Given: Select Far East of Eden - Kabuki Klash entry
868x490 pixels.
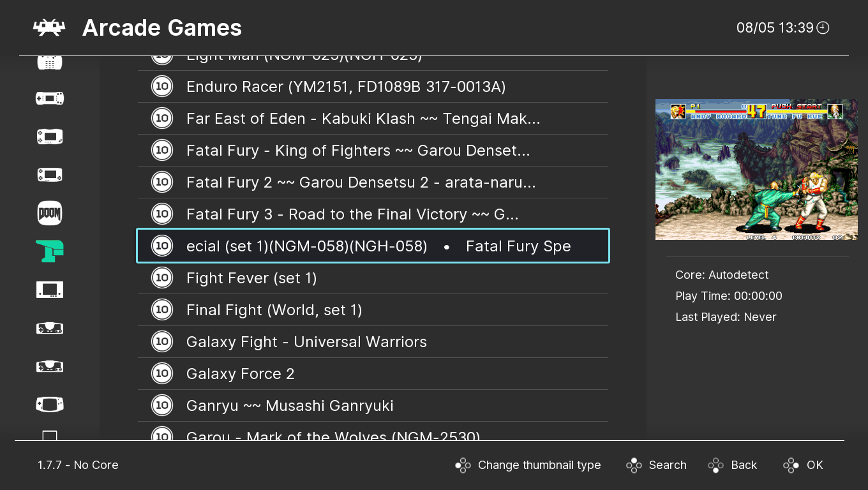Looking at the screenshot, I should pos(373,119).
